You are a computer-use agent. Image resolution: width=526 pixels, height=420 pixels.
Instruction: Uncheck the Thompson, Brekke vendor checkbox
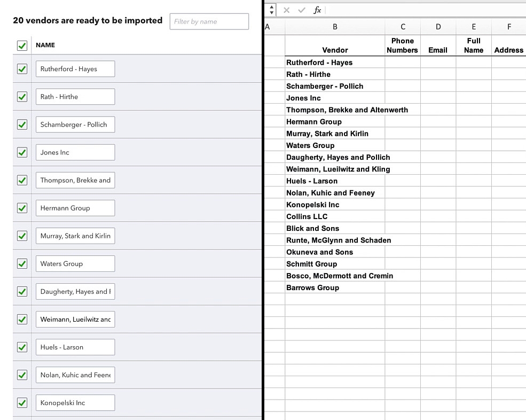22,180
